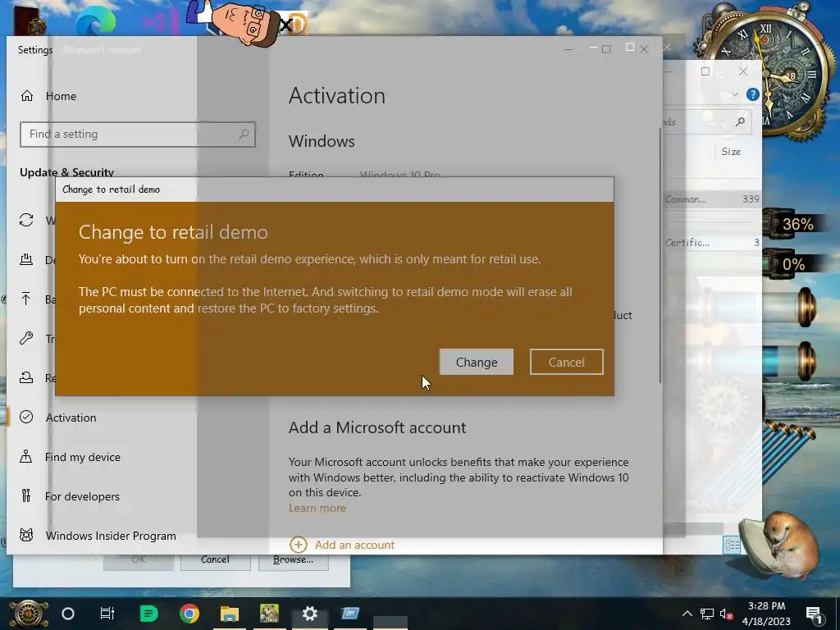Open the notification center icon
This screenshot has width=840, height=630.
point(814,614)
